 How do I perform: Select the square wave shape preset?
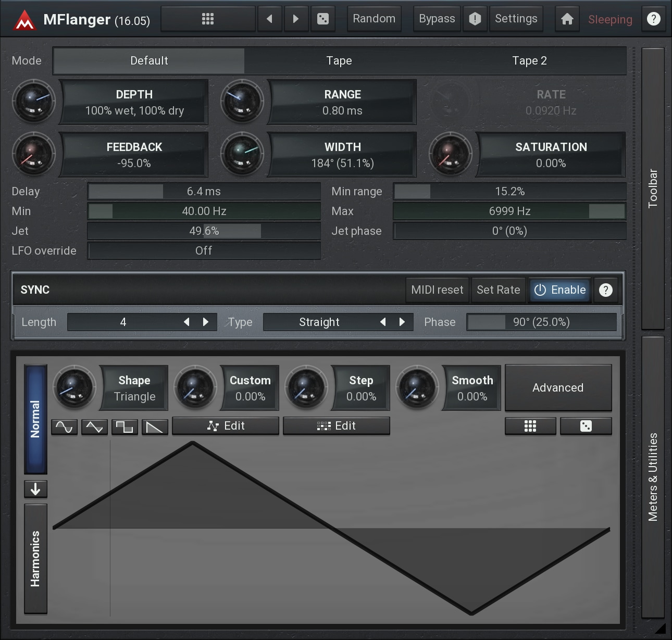tap(125, 428)
